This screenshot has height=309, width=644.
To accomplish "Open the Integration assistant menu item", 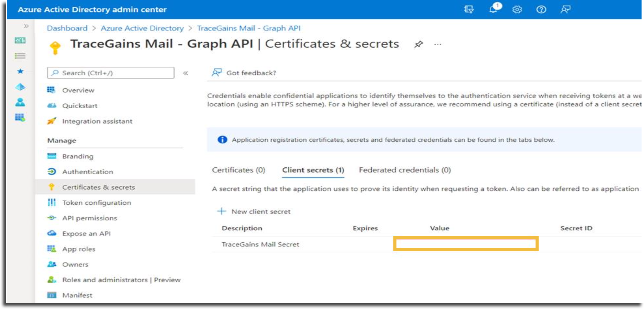I will 97,121.
